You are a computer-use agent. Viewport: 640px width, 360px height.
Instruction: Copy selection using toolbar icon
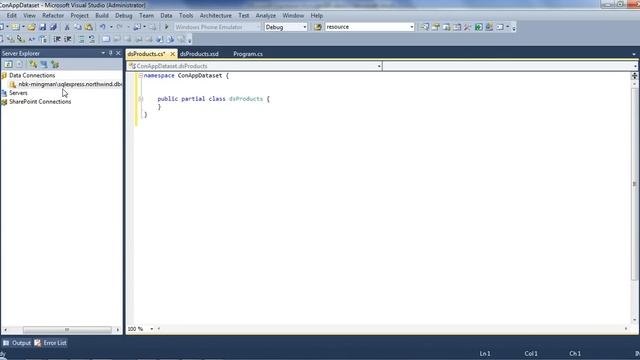click(78, 27)
